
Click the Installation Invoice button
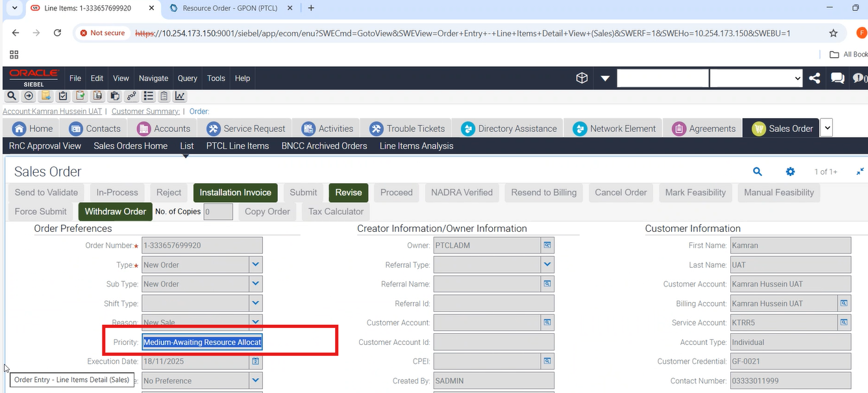(x=235, y=192)
